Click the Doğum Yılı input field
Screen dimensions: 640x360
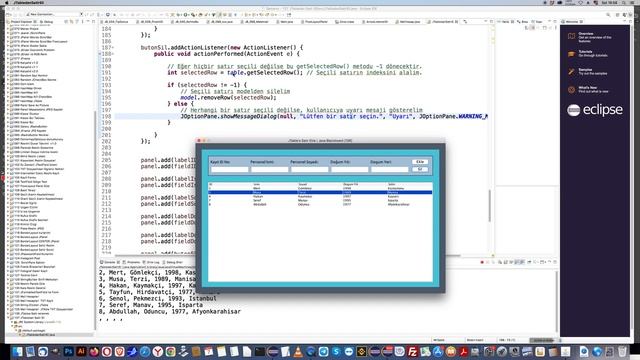(x=349, y=169)
